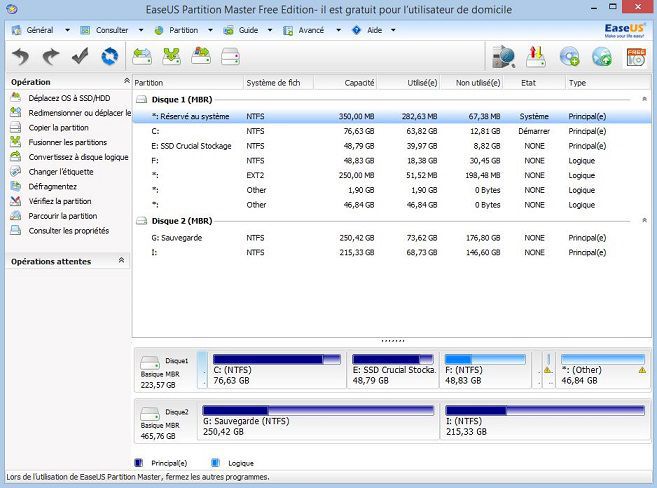
Task: Click Déplacez OS à SSD/HDD operation
Action: (69, 98)
